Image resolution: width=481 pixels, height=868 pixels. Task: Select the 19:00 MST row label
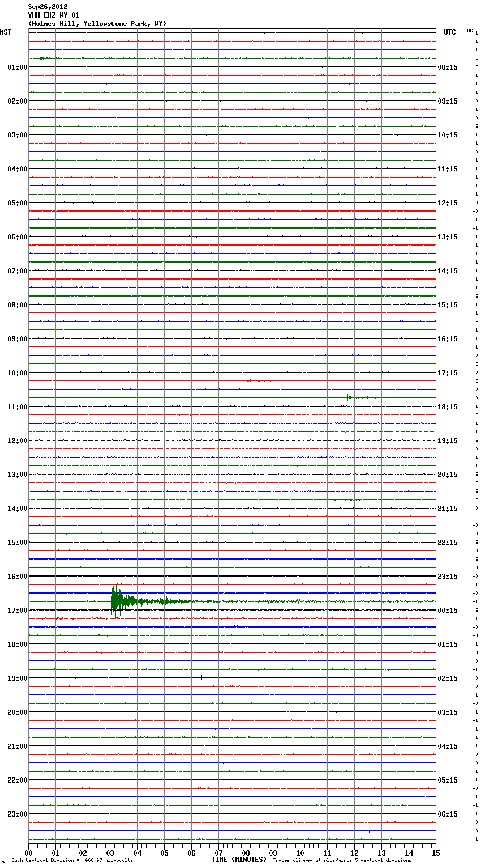[x=17, y=678]
